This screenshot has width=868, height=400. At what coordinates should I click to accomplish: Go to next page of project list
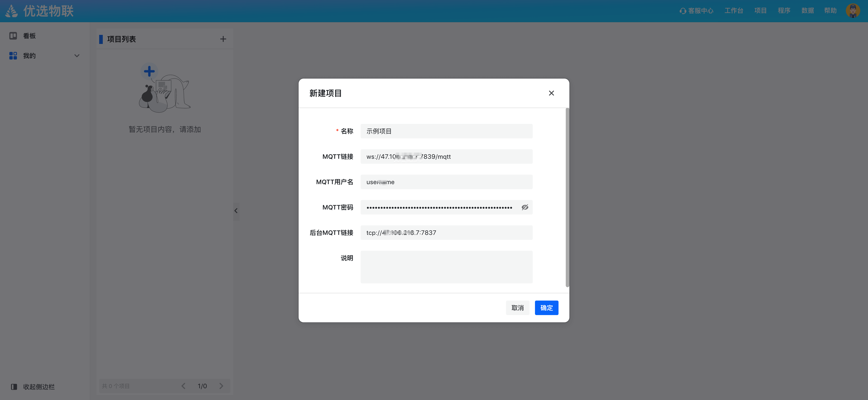[221, 386]
